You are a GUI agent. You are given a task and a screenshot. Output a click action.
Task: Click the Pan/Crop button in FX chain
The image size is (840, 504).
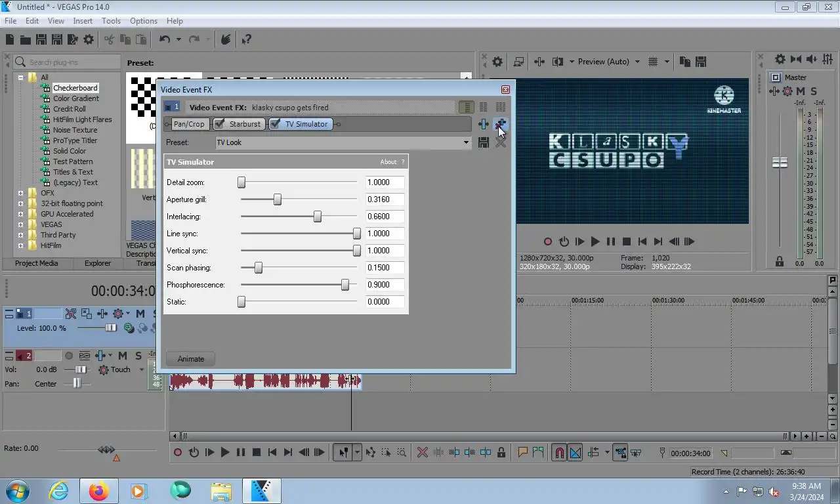pos(189,124)
